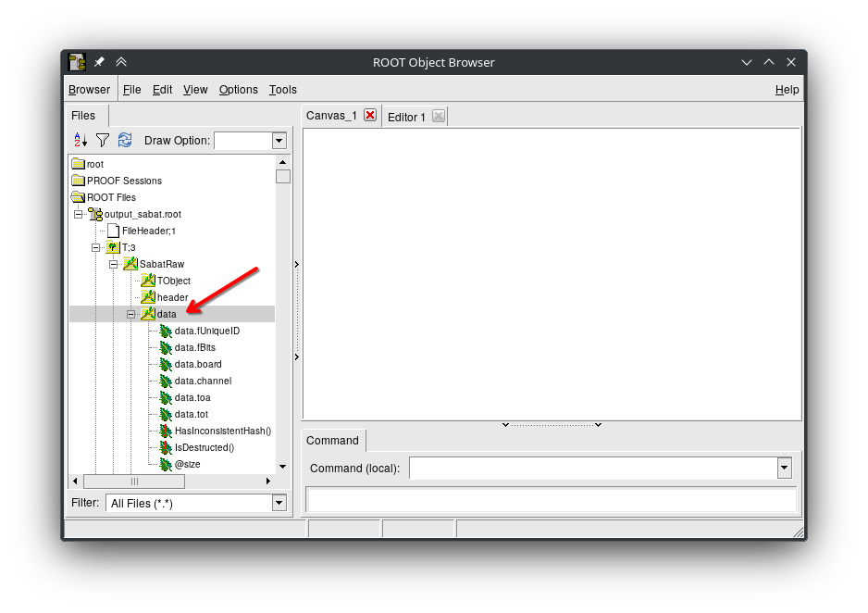The width and height of the screenshot is (868, 613).
Task: Click the filter funnel icon
Action: coord(103,140)
